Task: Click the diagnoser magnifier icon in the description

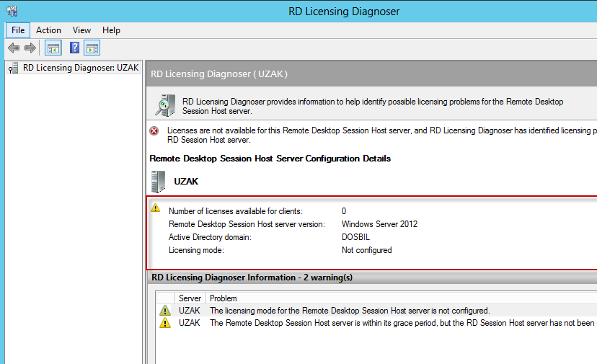Action: coord(165,105)
